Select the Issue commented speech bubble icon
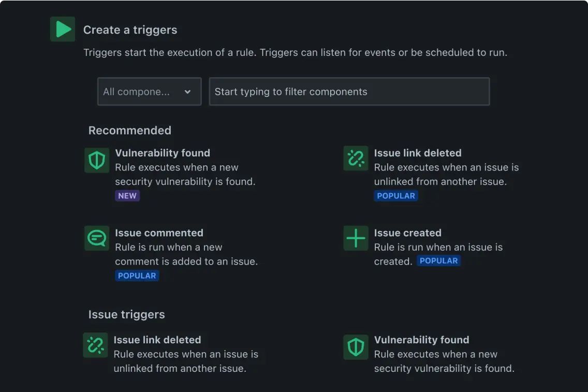Viewport: 588px width, 392px height. coord(97,238)
